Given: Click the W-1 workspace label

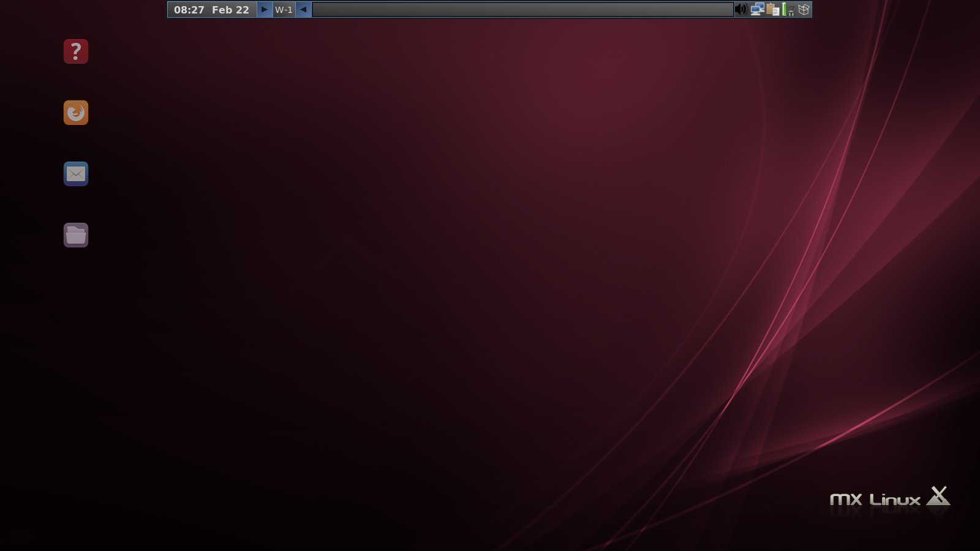Looking at the screenshot, I should pyautogui.click(x=284, y=10).
